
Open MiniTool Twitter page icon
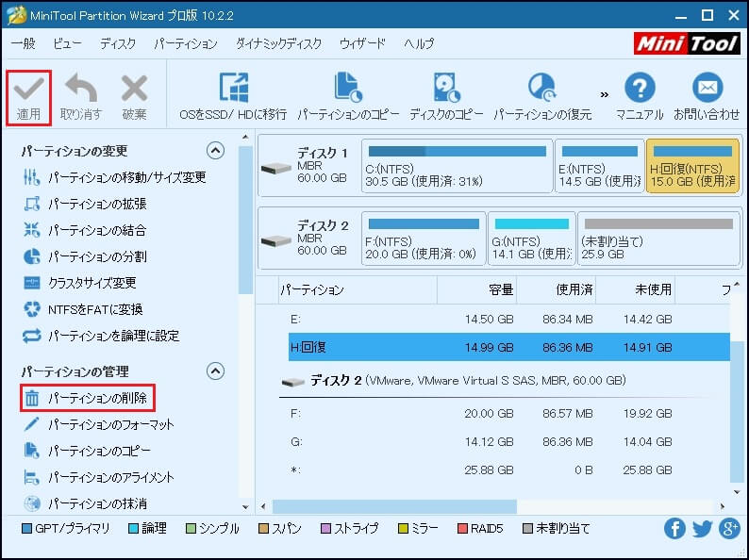click(x=702, y=529)
